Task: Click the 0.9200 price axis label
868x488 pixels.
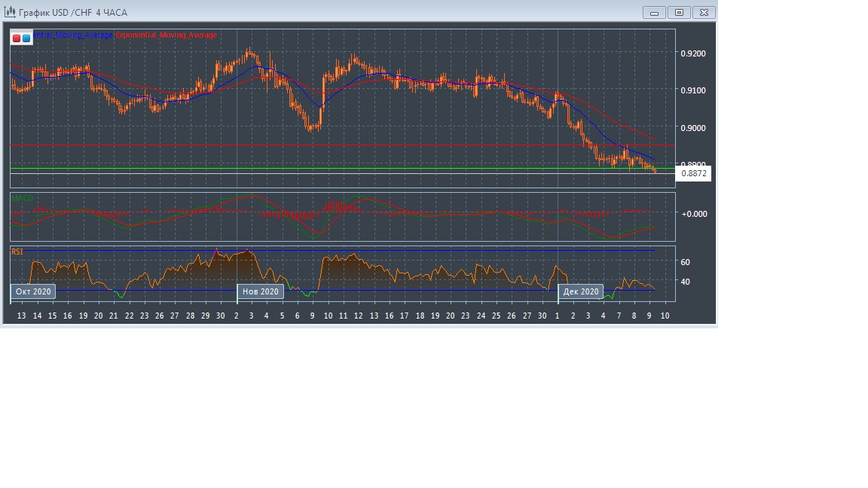Action: pos(693,53)
